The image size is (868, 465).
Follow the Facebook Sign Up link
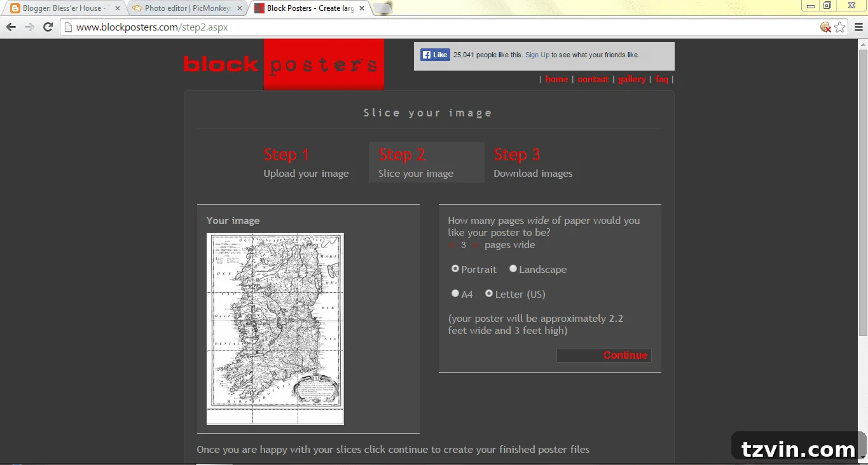coord(537,55)
